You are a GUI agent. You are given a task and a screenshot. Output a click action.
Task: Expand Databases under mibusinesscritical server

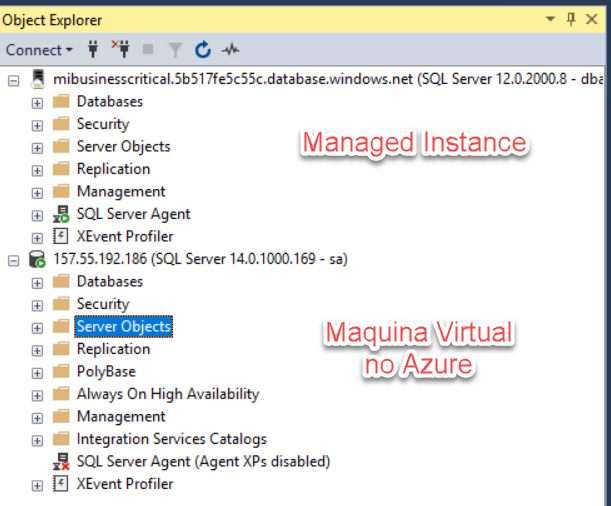pyautogui.click(x=37, y=102)
